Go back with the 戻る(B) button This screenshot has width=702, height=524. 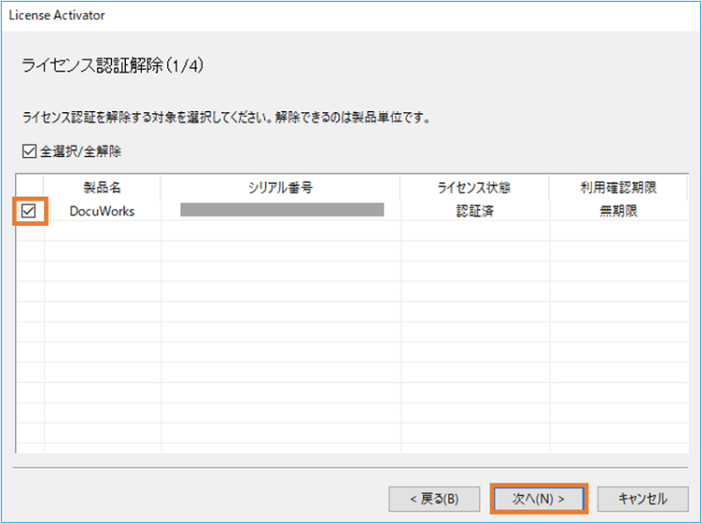click(435, 497)
